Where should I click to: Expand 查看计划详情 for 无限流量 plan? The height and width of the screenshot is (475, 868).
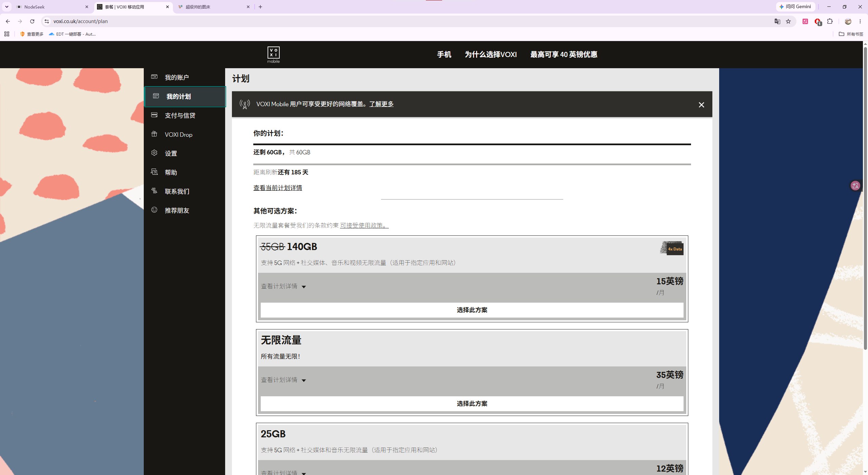coord(283,380)
